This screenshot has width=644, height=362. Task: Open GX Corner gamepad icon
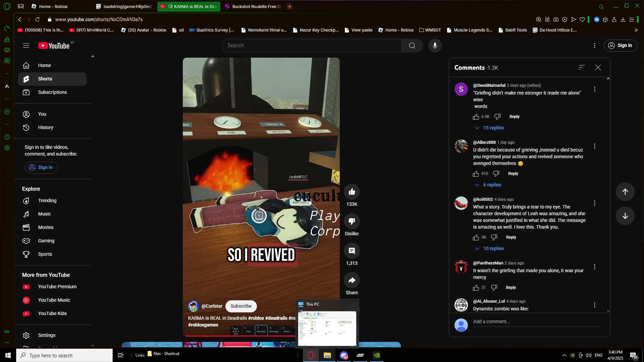coord(21,6)
